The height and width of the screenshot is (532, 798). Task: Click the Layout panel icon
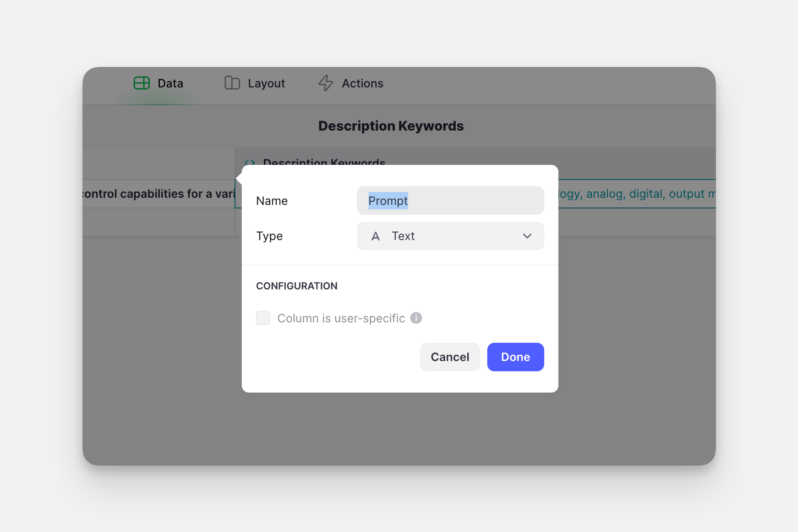point(232,83)
